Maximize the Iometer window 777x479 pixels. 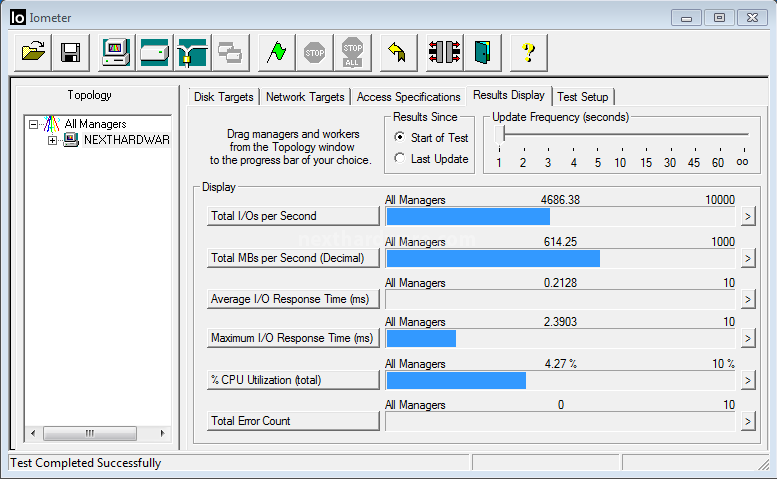tap(720, 18)
